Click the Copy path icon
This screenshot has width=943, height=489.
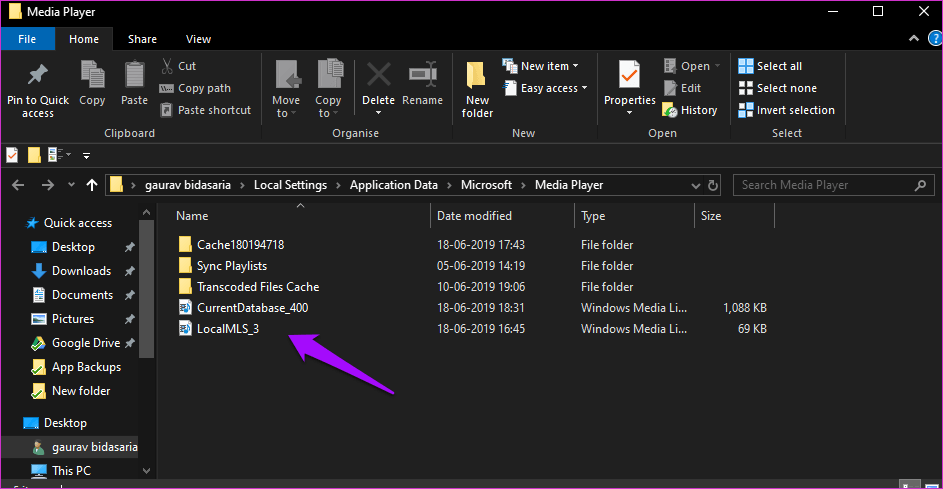167,88
